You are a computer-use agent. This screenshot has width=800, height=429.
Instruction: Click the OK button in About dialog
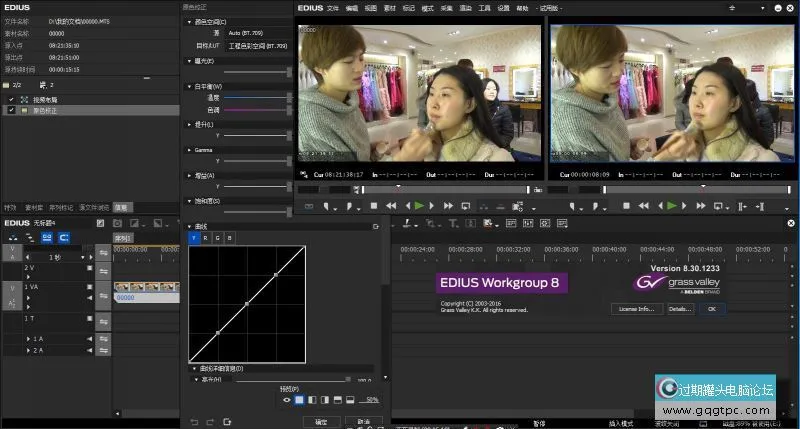tap(711, 309)
